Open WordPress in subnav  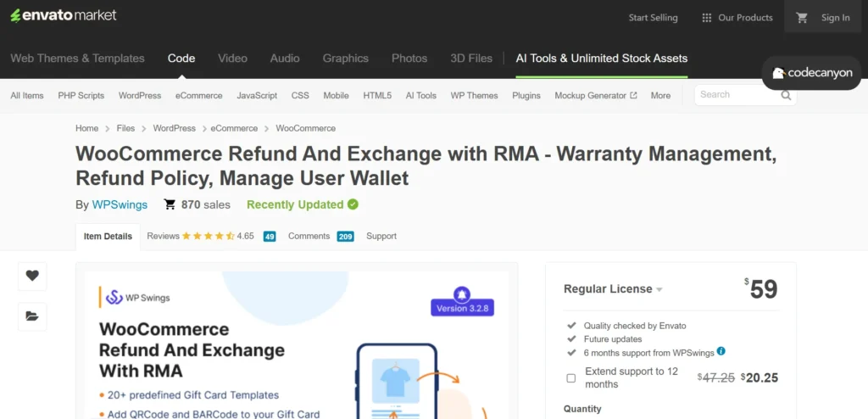(140, 95)
